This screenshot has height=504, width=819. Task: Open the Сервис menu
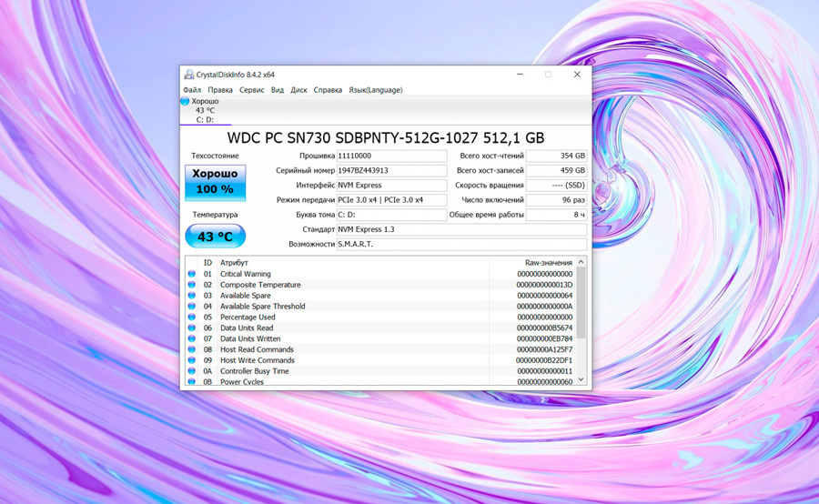[x=252, y=90]
